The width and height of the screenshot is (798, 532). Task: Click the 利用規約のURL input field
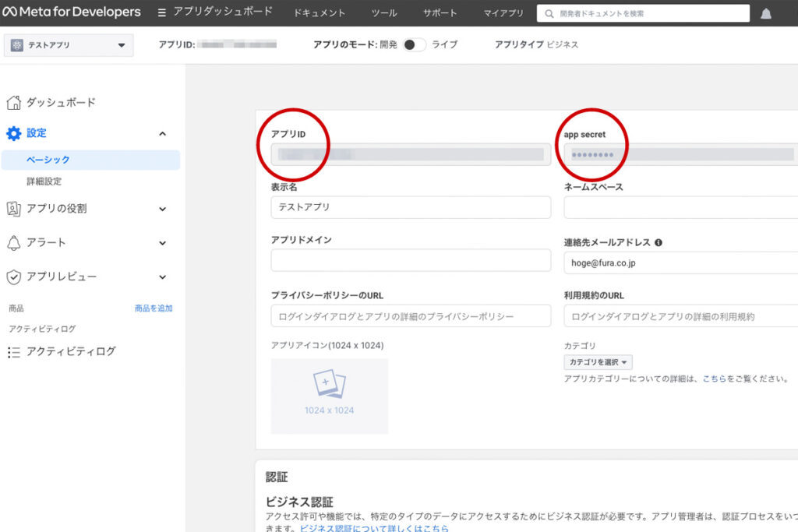[681, 315]
